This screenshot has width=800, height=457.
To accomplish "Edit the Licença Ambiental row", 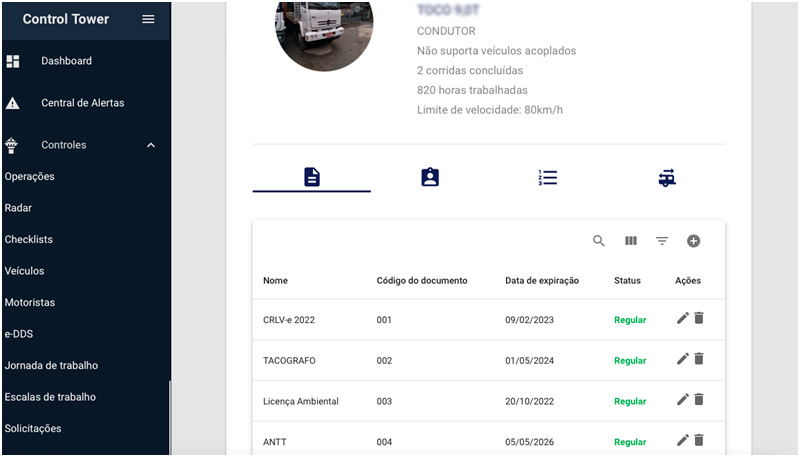I will [683, 399].
